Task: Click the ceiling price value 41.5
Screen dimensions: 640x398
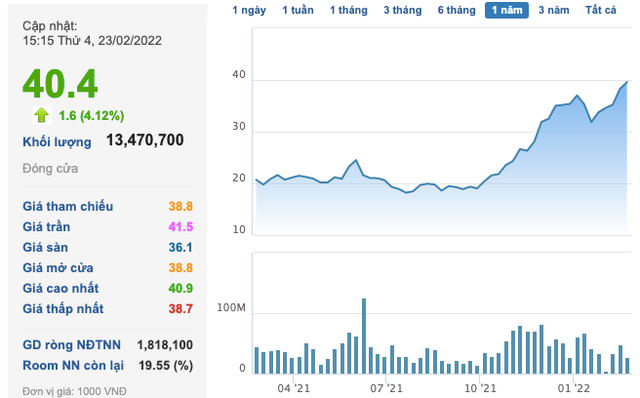Action: click(181, 227)
